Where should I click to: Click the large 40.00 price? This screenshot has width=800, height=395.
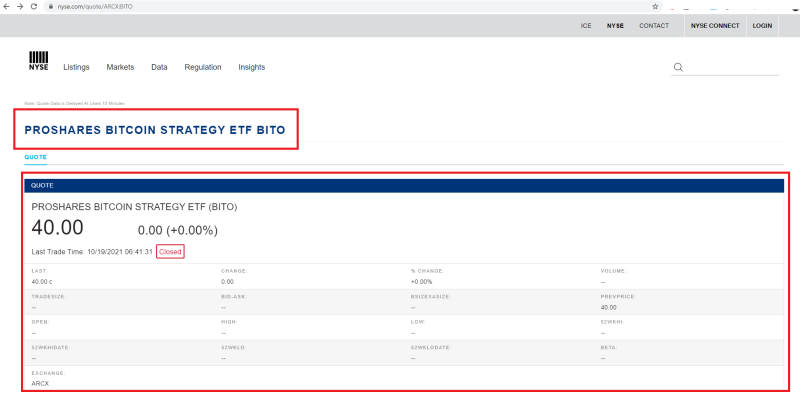click(x=57, y=228)
